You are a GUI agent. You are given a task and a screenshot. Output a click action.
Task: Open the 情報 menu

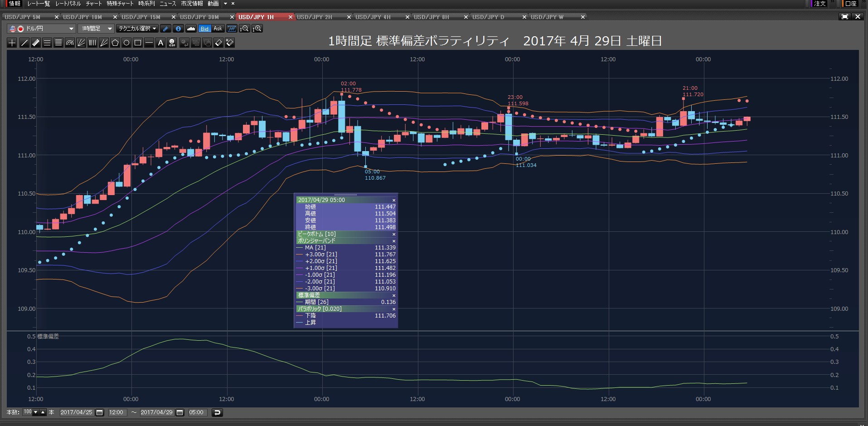[15, 4]
